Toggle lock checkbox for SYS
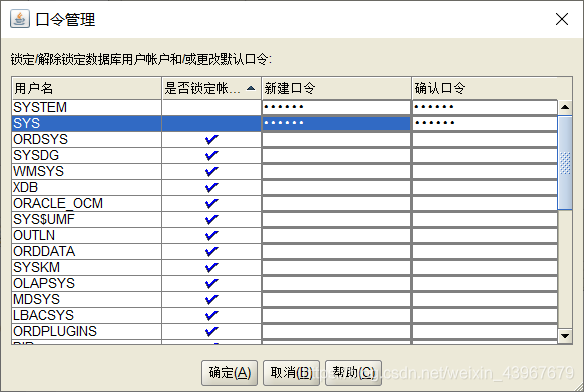 click(212, 123)
